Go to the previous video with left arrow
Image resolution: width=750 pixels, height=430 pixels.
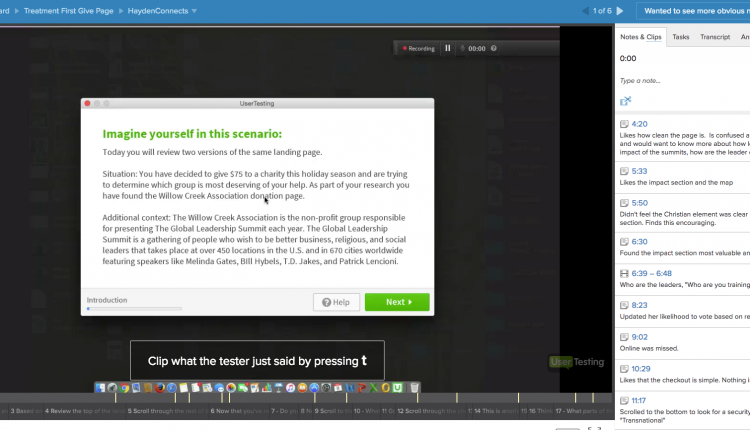click(584, 11)
